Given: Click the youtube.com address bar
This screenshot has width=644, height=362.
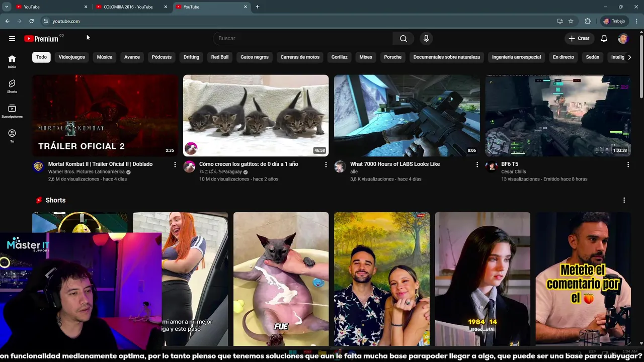Looking at the screenshot, I should (x=297, y=21).
